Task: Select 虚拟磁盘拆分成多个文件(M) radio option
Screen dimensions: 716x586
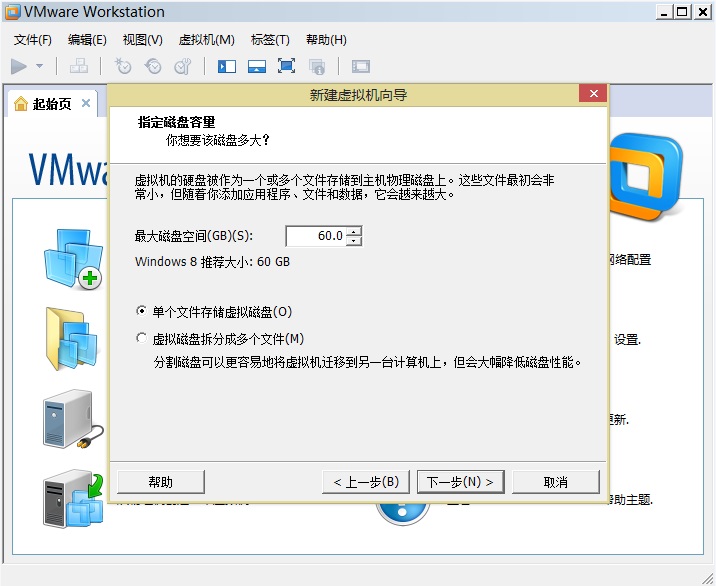Action: (x=220, y=339)
